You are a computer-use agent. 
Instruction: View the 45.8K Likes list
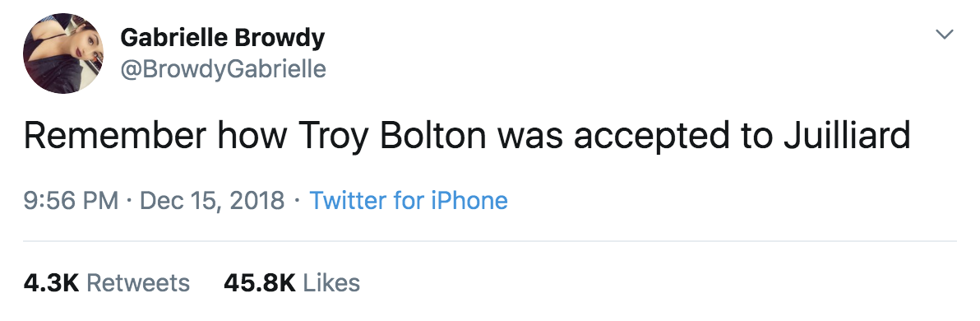[x=292, y=283]
